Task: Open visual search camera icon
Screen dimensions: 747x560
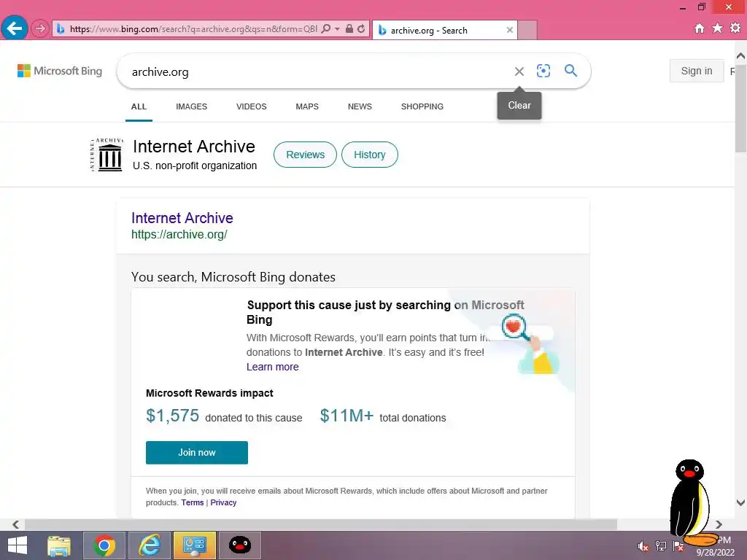Action: click(x=543, y=71)
